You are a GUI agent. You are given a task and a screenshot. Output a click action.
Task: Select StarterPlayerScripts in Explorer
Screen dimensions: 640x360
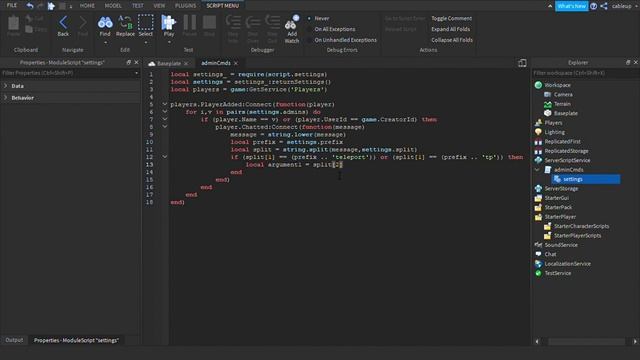pyautogui.click(x=577, y=236)
